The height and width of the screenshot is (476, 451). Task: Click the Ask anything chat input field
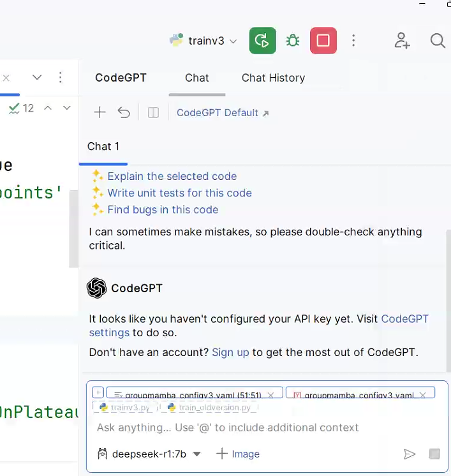tap(228, 428)
